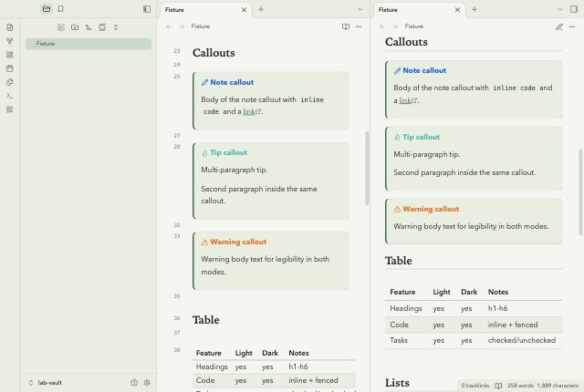This screenshot has height=392, width=584.
Task: Change sort order in file explorer
Action: point(89,27)
